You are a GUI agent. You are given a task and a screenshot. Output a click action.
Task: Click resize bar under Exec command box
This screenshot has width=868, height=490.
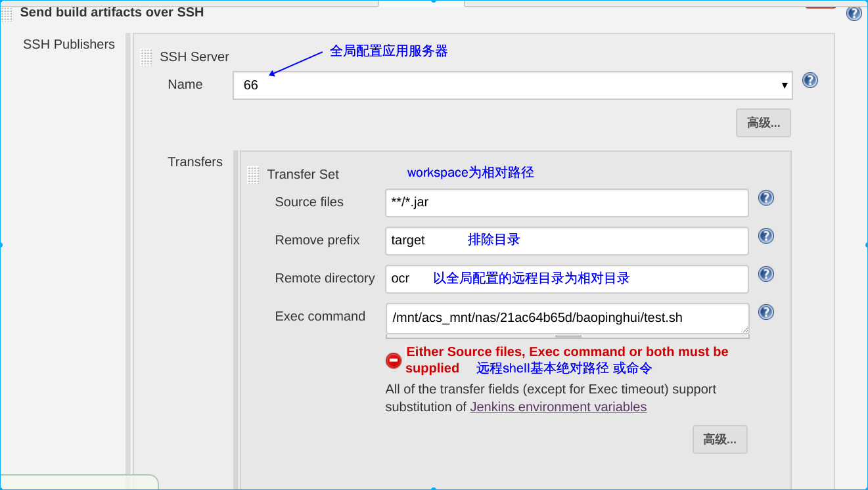click(x=568, y=336)
